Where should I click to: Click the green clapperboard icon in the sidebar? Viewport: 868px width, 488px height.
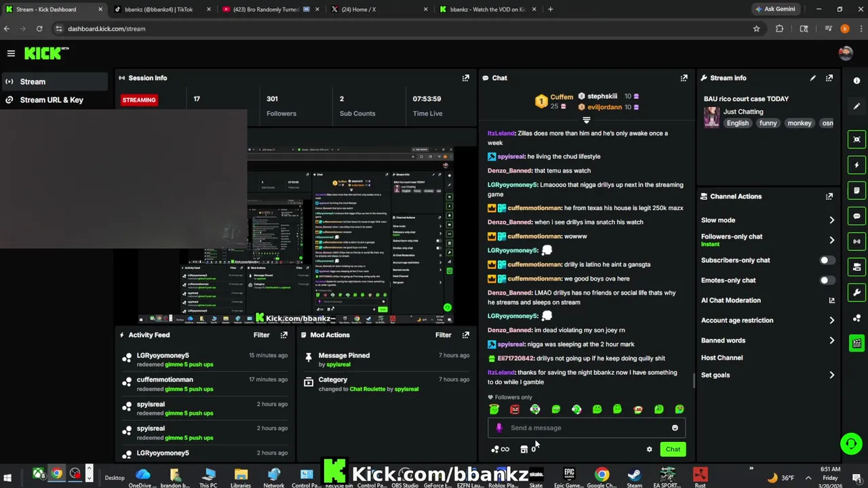pos(856,343)
